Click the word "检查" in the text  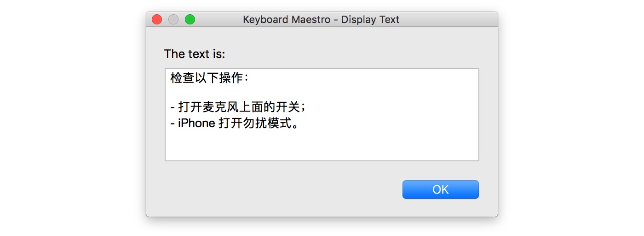182,78
